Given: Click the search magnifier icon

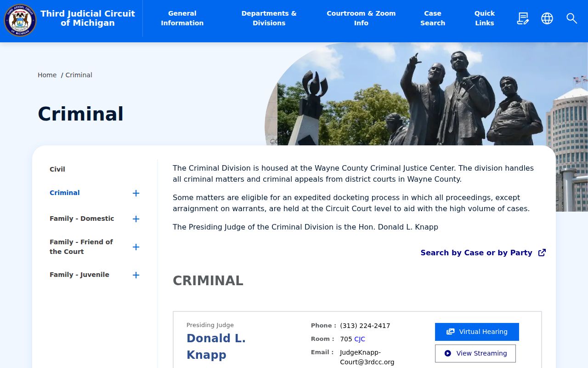Looking at the screenshot, I should pos(572,18).
